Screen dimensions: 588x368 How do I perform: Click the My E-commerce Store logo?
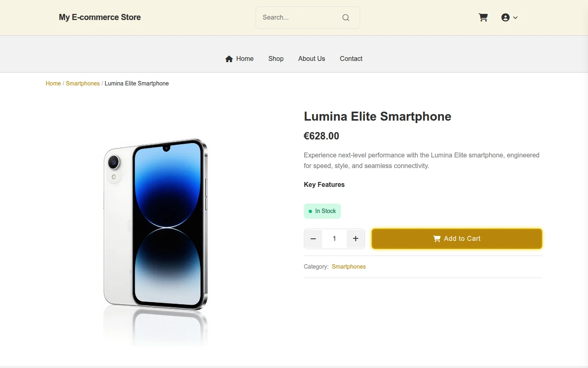(x=100, y=17)
